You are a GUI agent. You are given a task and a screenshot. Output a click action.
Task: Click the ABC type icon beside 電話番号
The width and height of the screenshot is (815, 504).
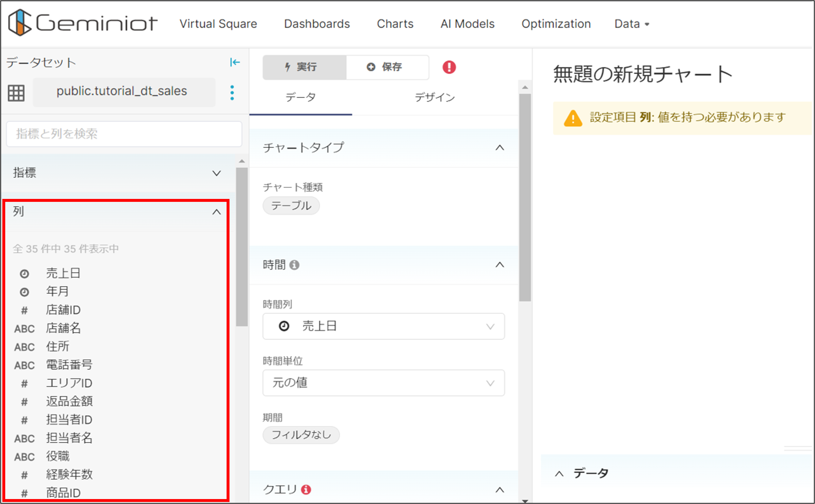pyautogui.click(x=24, y=365)
